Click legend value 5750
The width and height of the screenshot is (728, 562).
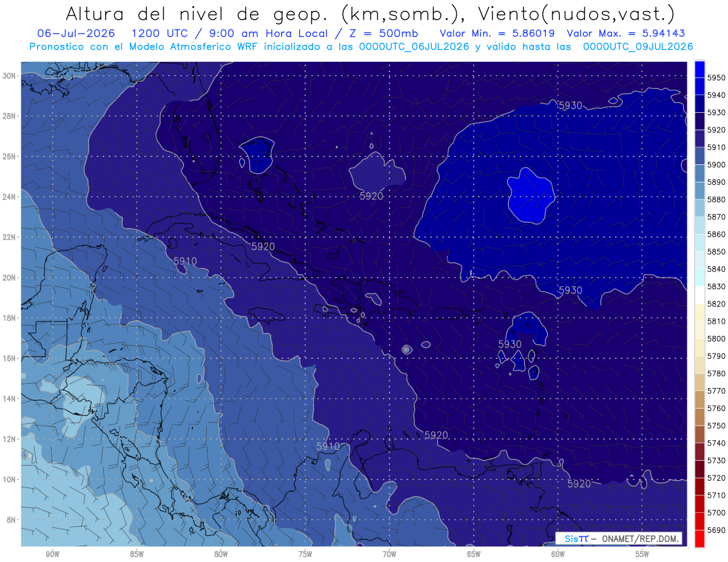pos(716,426)
